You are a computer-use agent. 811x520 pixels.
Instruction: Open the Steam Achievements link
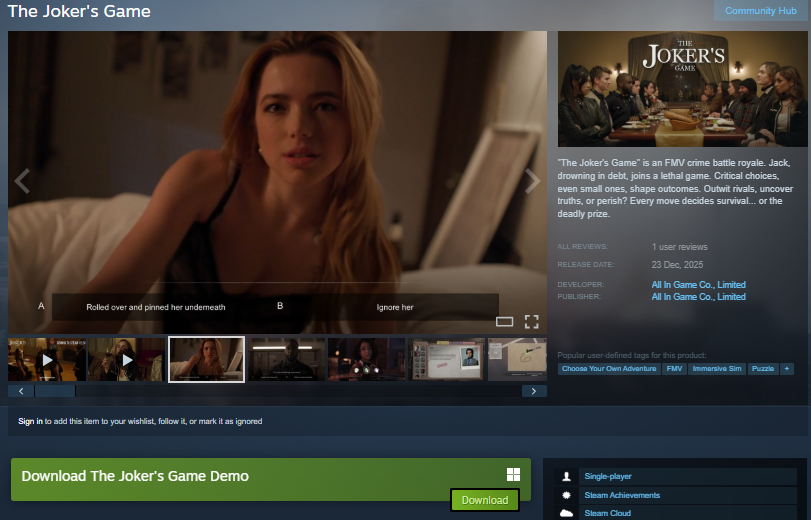point(622,495)
